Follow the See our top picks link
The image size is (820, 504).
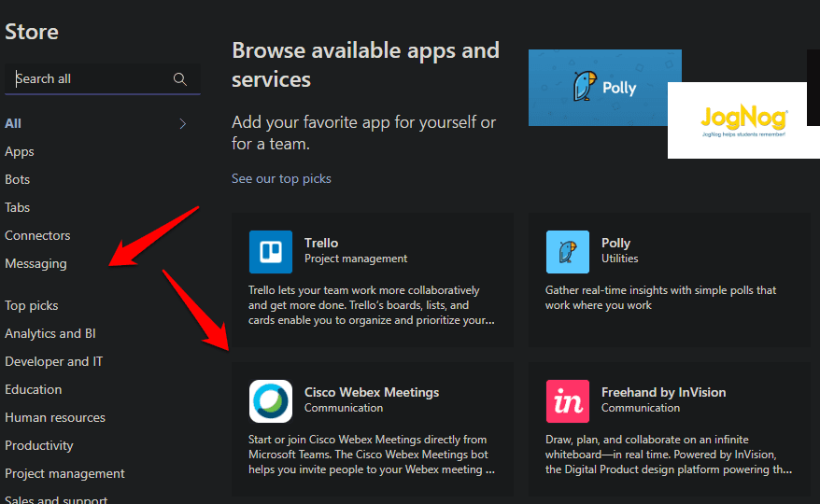[281, 178]
